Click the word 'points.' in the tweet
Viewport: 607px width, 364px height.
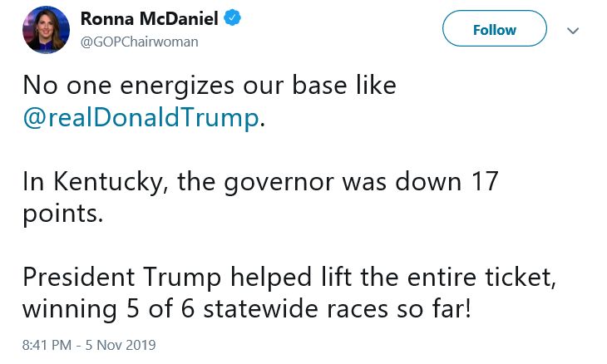click(62, 214)
